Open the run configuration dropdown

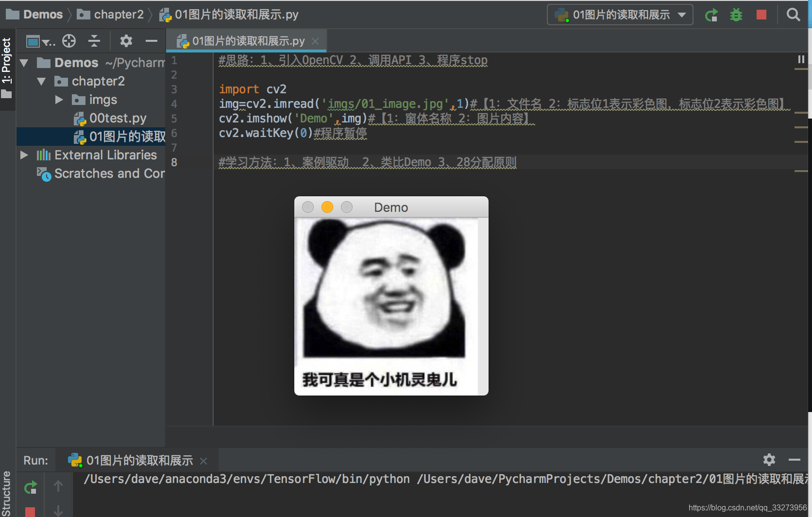coord(620,15)
